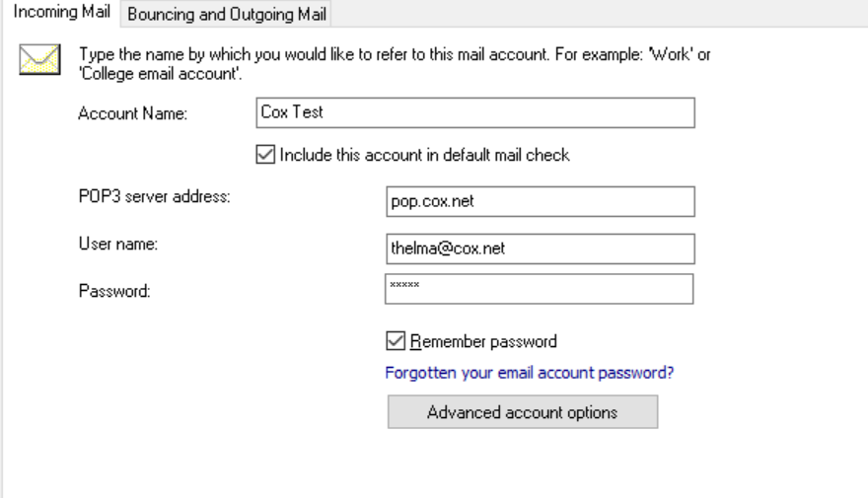Uncheck Include this account in default mail check

(265, 155)
